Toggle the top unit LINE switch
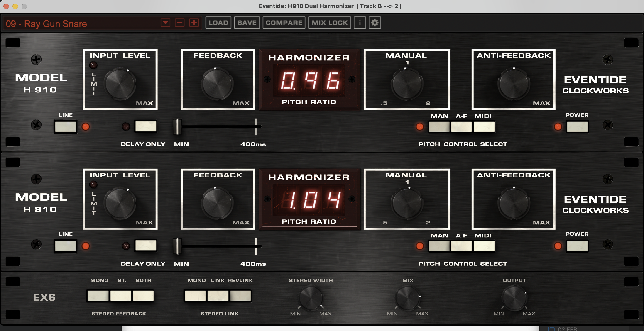Viewport: 644px width, 331px height. (x=66, y=127)
